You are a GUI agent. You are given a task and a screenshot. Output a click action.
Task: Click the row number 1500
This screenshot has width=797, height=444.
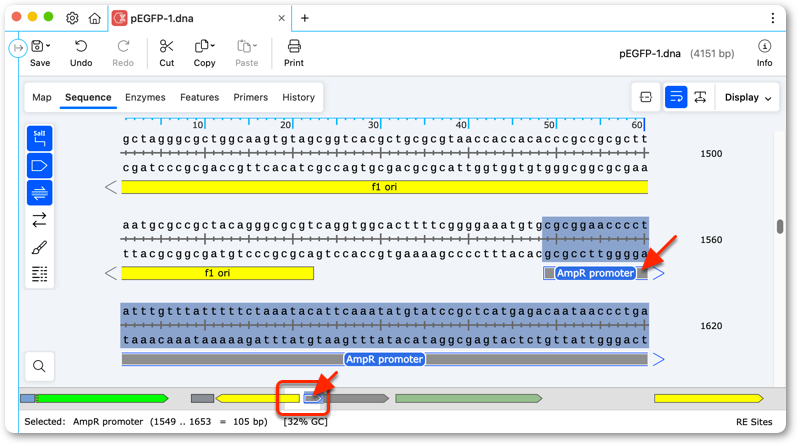pyautogui.click(x=711, y=153)
